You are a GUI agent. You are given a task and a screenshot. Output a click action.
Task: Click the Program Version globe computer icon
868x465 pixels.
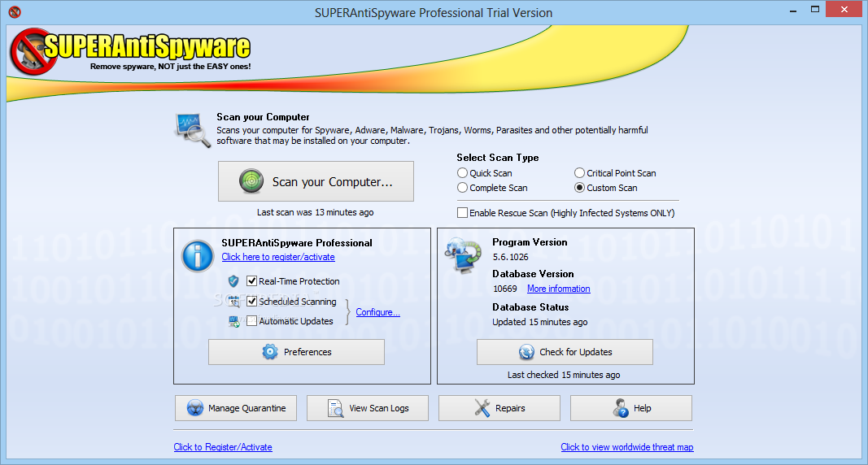point(463,255)
